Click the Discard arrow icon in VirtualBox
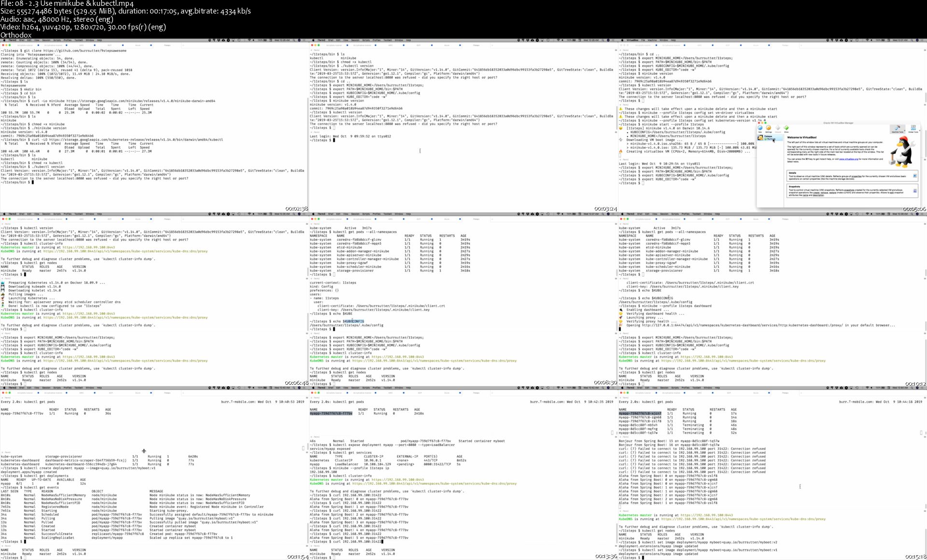The image size is (927, 560). (x=777, y=128)
